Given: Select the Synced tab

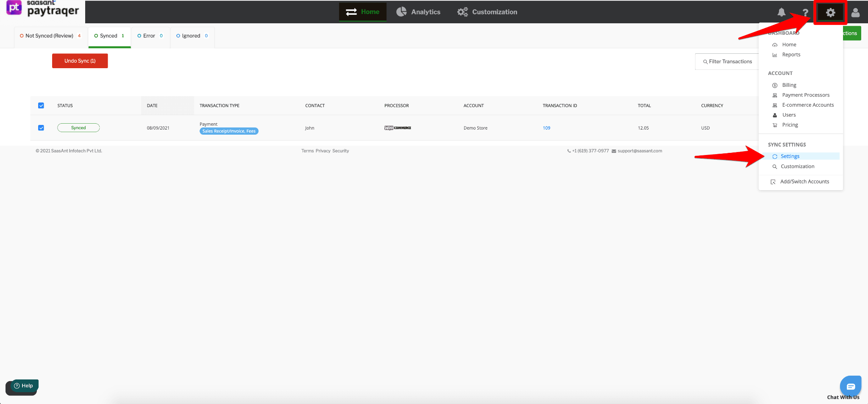Looking at the screenshot, I should [109, 36].
